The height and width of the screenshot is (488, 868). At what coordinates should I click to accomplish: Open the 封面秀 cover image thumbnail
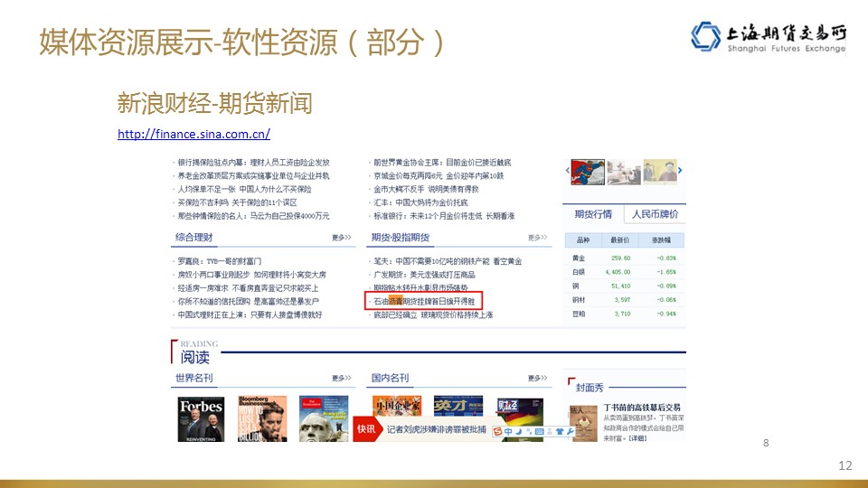click(x=583, y=423)
